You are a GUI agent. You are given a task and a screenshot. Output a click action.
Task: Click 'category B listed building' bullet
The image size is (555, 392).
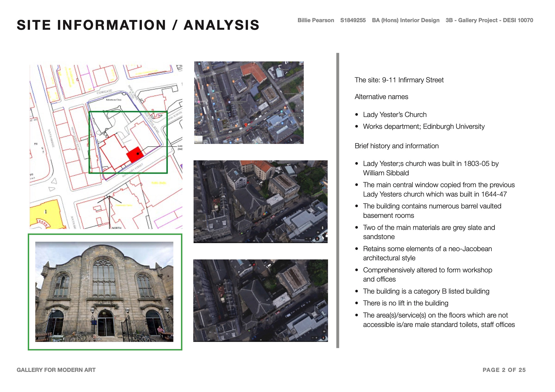point(426,291)
